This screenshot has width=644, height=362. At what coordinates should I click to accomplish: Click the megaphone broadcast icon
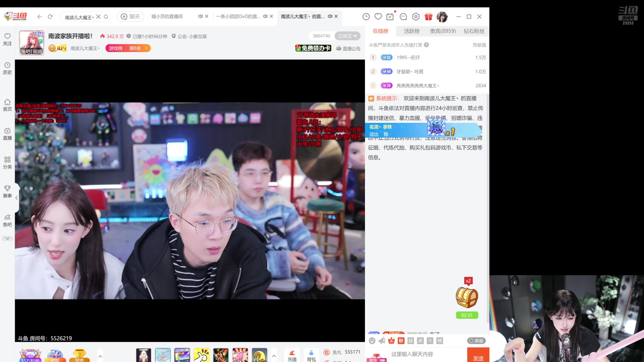click(x=382, y=341)
